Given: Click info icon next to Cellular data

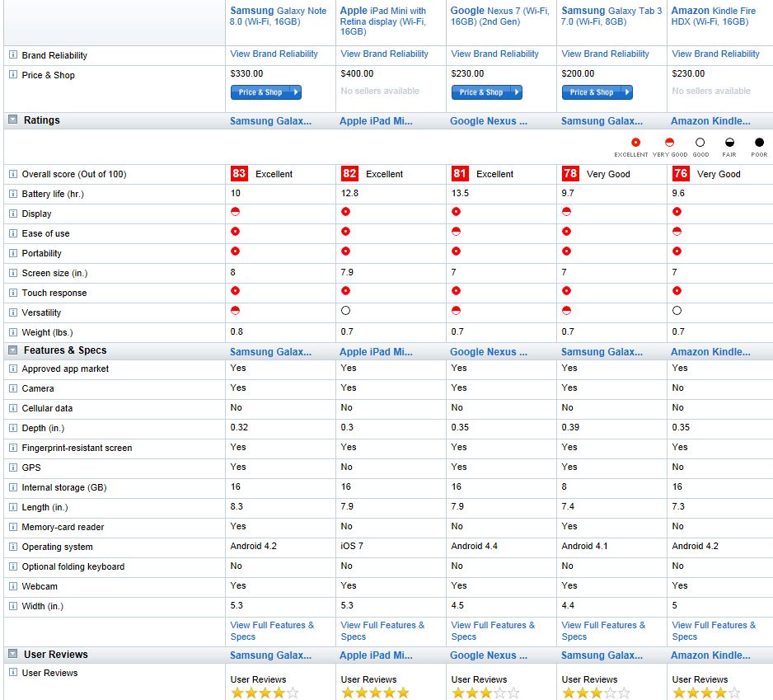Looking at the screenshot, I should tap(13, 408).
